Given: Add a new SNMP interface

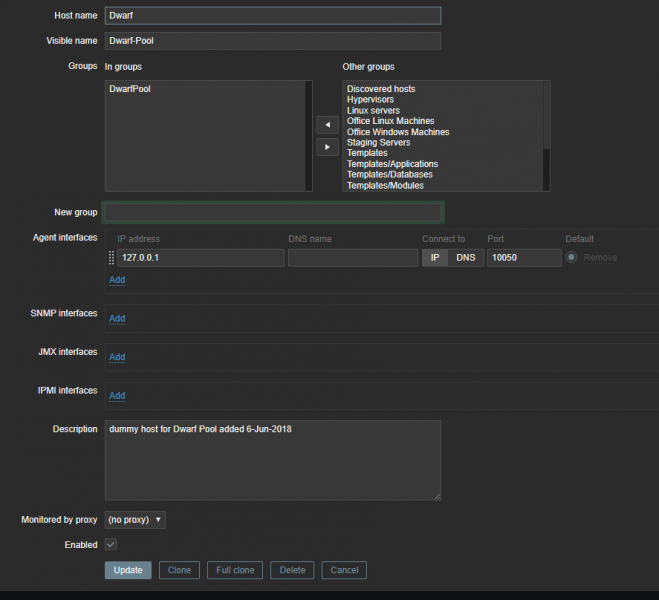Looking at the screenshot, I should 117,319.
